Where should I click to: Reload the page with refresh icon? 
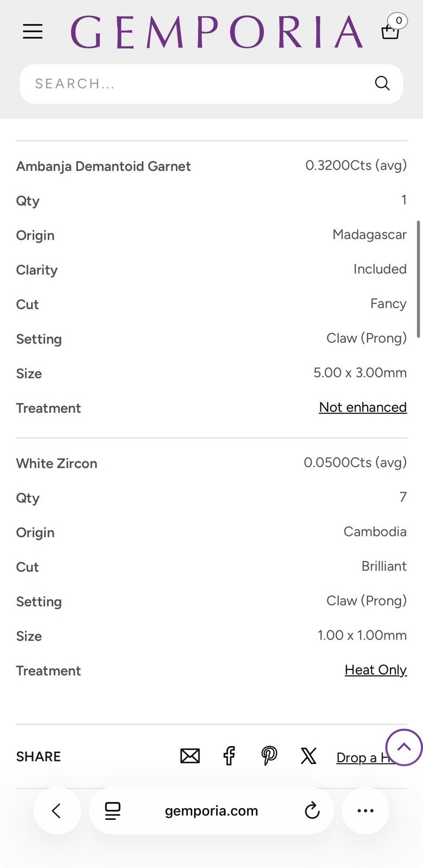[x=312, y=811]
